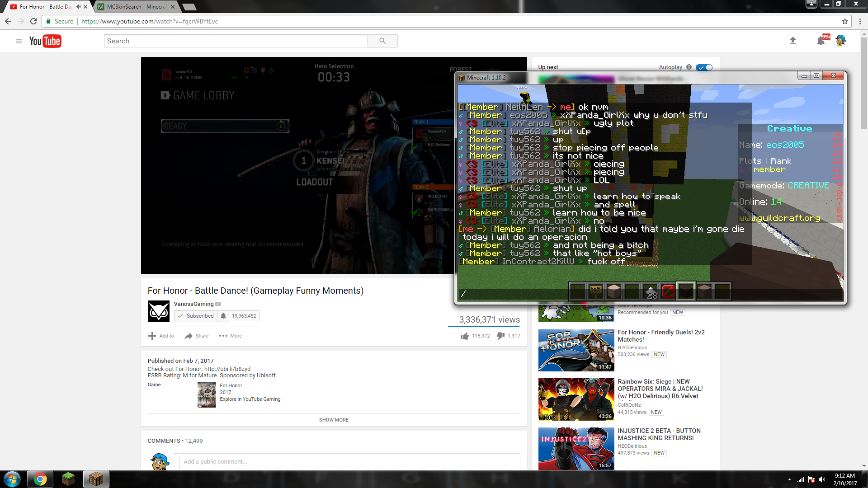Show hidden system tray icons arrow
The width and height of the screenshot is (868, 488).
pos(789,479)
